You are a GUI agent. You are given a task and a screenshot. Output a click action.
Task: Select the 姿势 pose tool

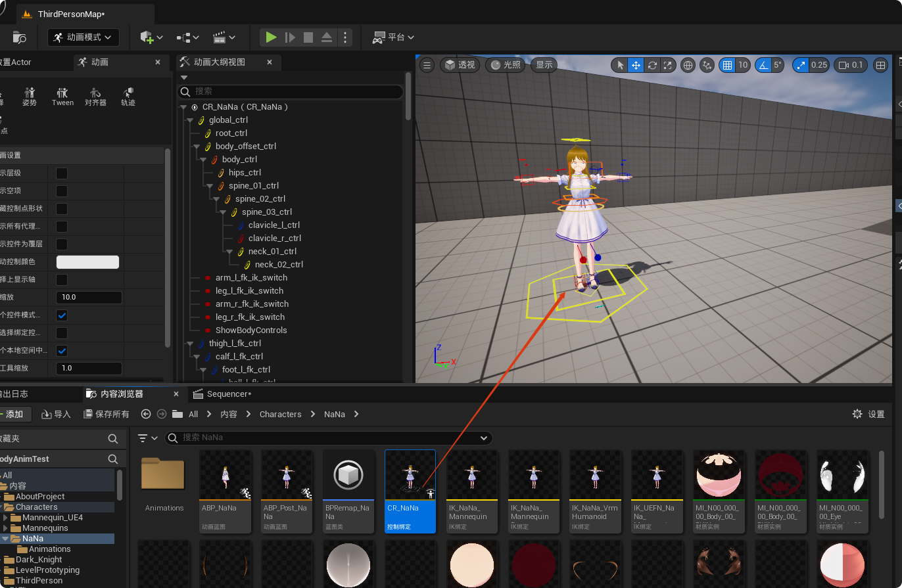click(29, 97)
